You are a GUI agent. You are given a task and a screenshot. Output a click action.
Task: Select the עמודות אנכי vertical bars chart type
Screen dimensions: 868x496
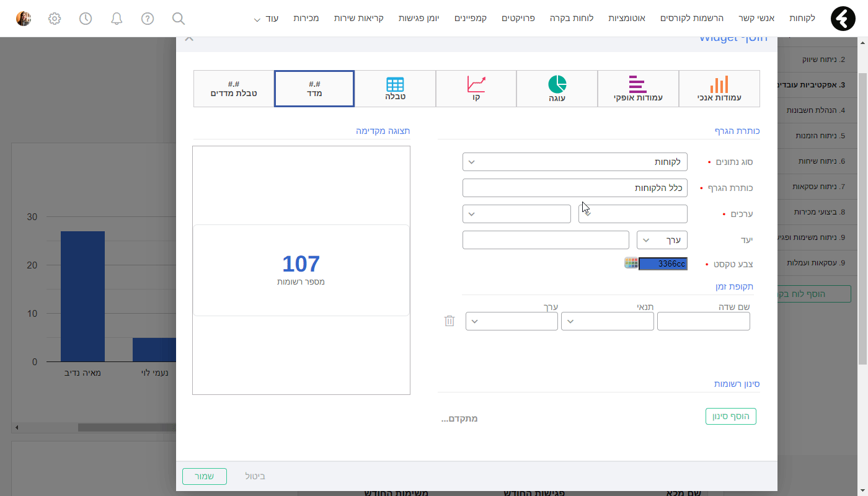point(719,89)
